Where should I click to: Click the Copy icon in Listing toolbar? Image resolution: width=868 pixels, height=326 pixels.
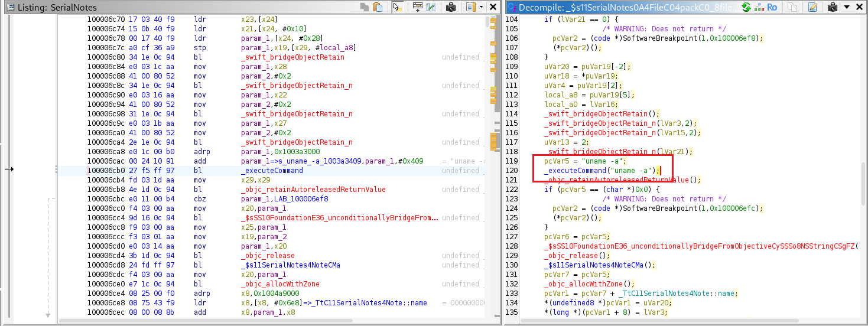tap(365, 7)
